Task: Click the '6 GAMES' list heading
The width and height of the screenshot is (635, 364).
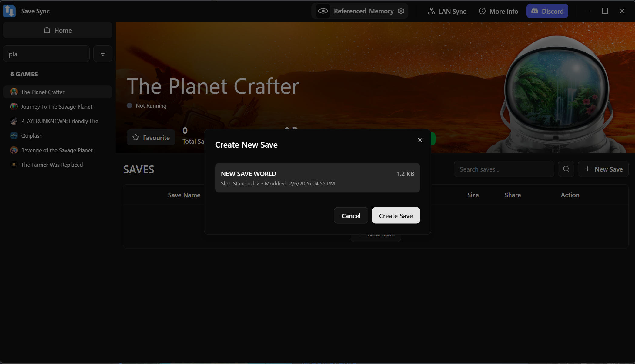Action: (24, 74)
